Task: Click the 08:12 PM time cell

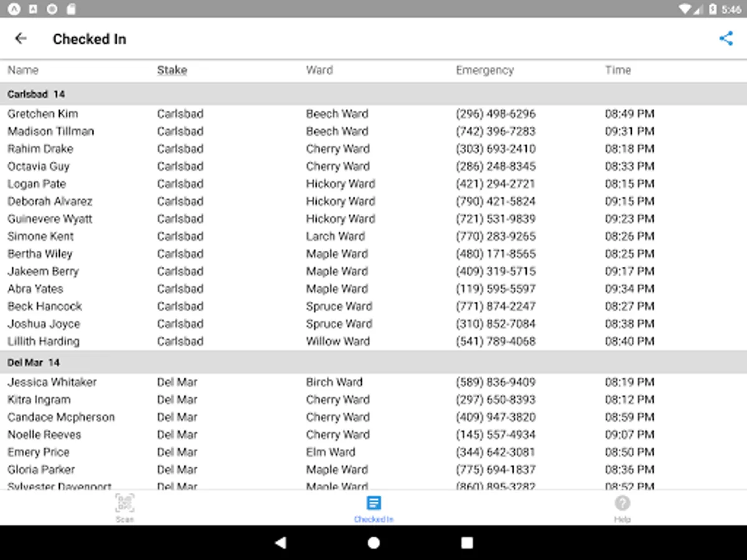Action: pyautogui.click(x=630, y=399)
